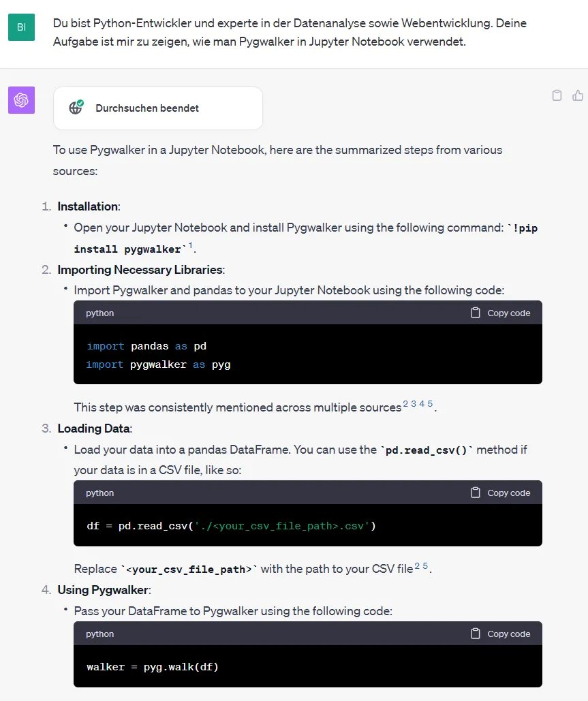The width and height of the screenshot is (588, 701).
Task: Open citation 2 after 'multiple sources'
Action: click(405, 404)
